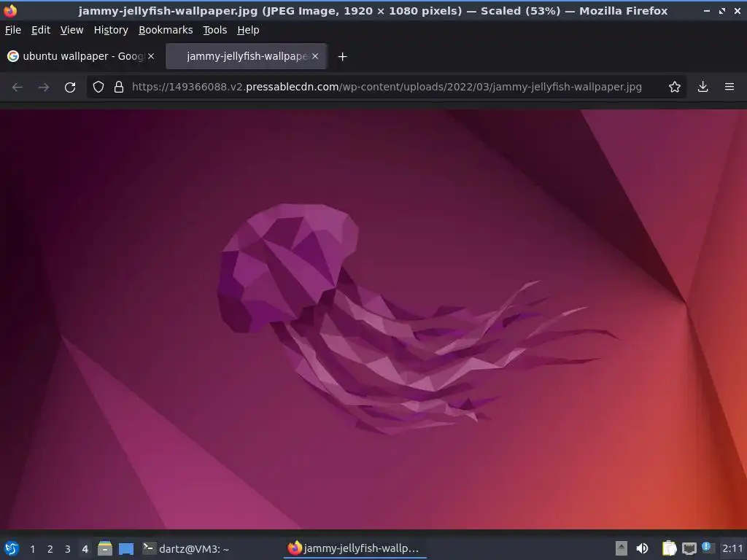Reload the current page
The width and height of the screenshot is (747, 560).
click(70, 87)
